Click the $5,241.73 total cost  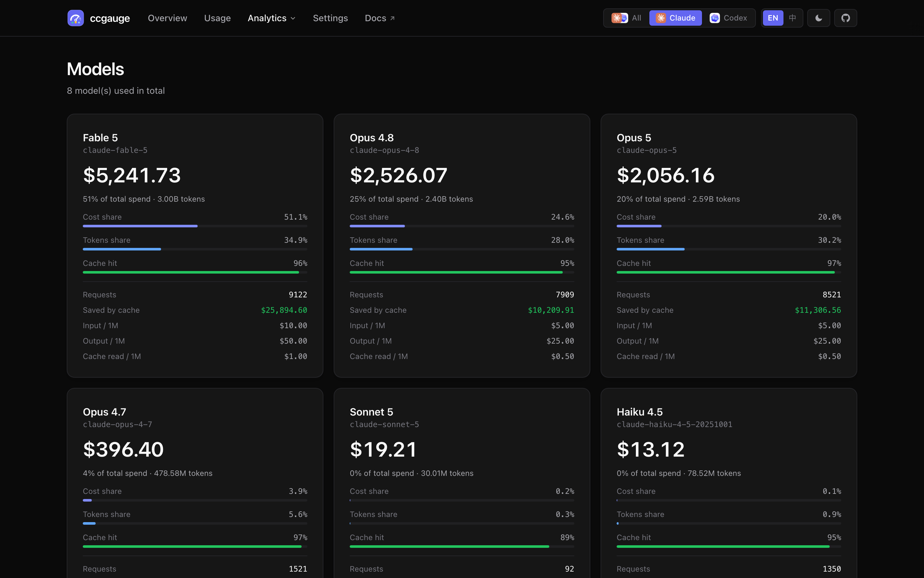tap(132, 175)
